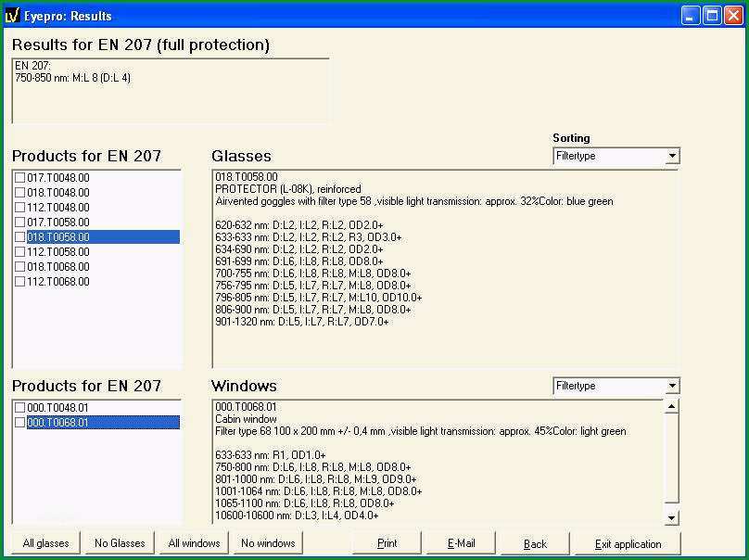Open the Glasses sorting Filtertype dropdown arrow

point(672,156)
